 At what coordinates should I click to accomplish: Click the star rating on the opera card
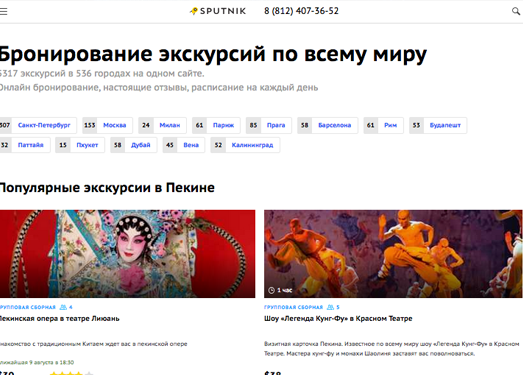coord(71,373)
